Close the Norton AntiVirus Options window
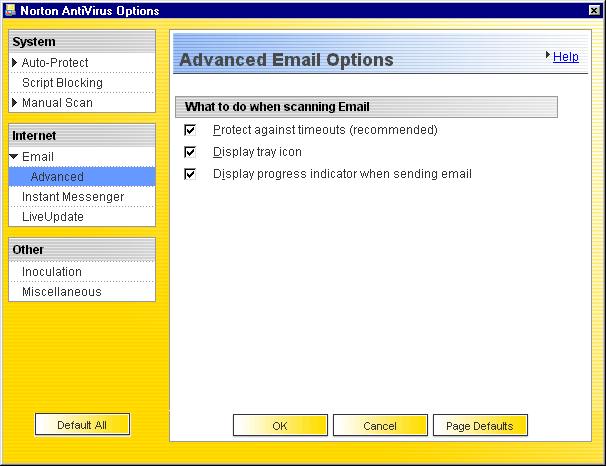 coord(594,10)
